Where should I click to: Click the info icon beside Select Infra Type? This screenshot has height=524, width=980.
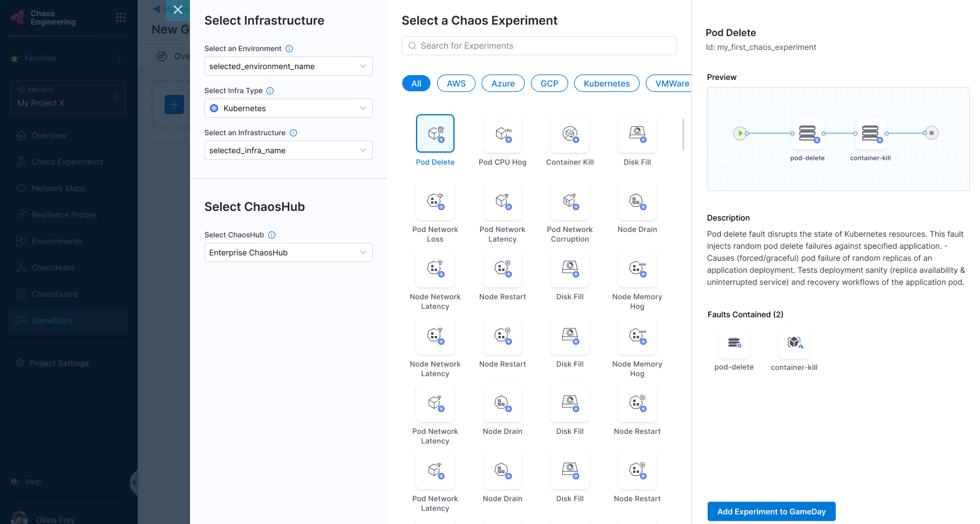coord(270,91)
